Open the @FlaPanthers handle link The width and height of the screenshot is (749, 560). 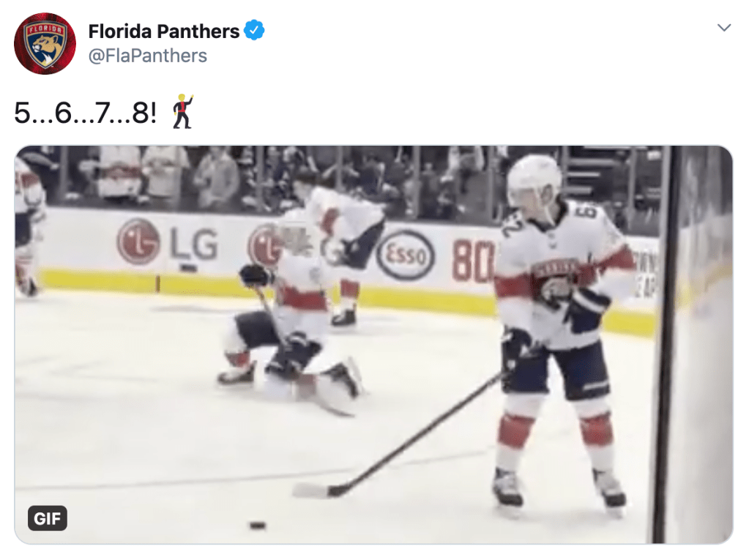(147, 56)
